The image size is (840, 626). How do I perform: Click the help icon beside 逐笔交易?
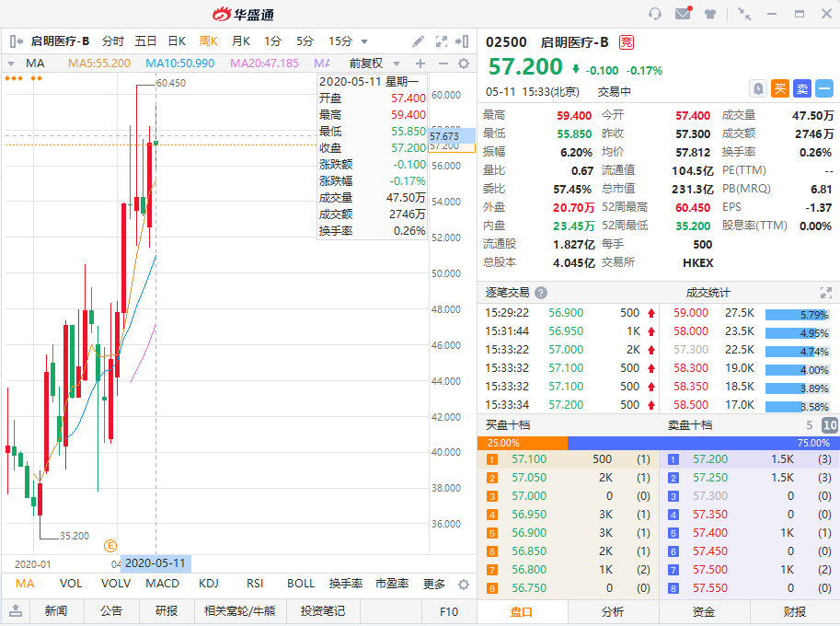(541, 293)
